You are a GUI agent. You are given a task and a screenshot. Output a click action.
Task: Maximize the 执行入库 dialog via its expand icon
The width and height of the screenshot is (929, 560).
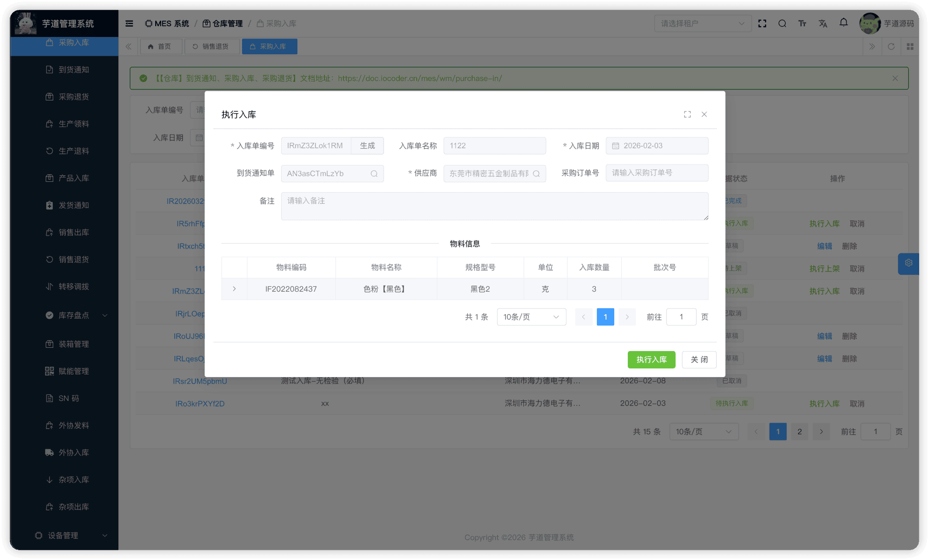687,114
